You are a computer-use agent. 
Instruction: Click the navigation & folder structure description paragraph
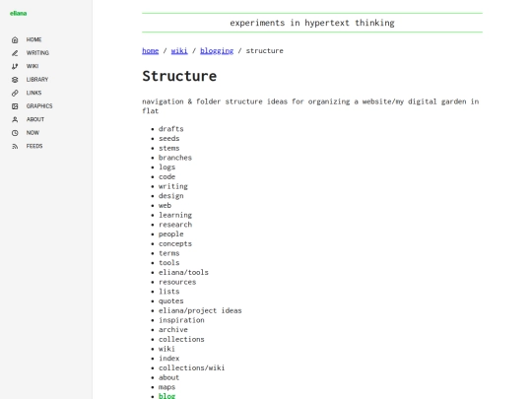310,106
